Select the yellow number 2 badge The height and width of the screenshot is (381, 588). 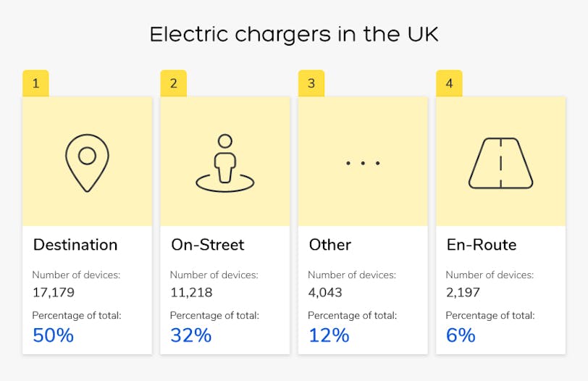(173, 83)
